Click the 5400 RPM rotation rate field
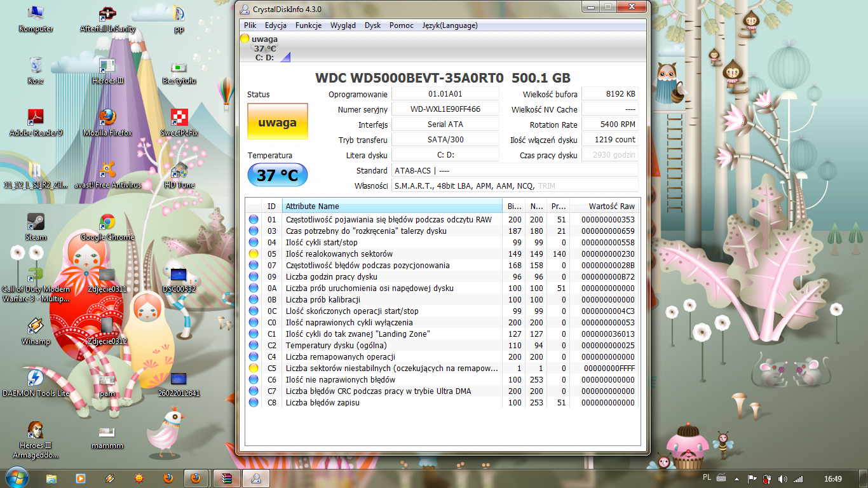 [x=609, y=125]
